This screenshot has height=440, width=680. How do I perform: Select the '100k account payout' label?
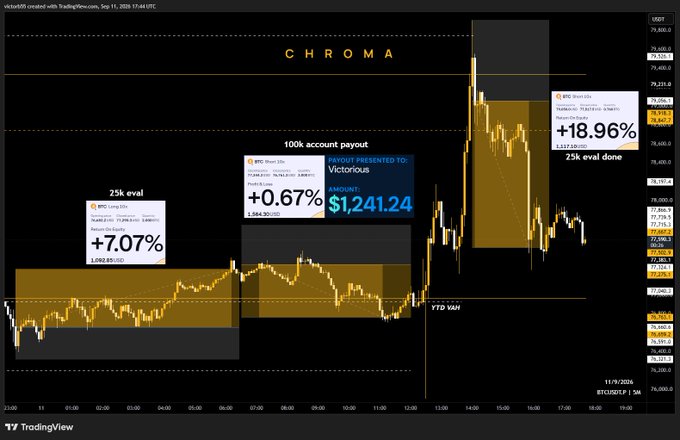tap(326, 144)
